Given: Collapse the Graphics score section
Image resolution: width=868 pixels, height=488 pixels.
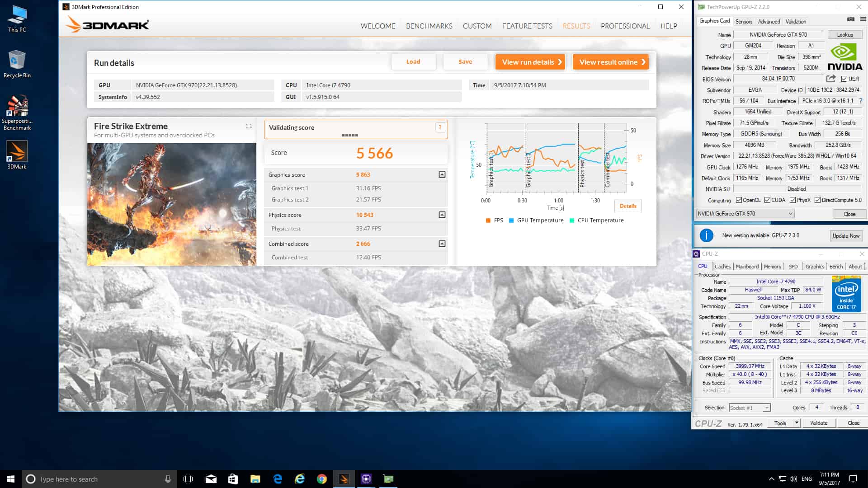Looking at the screenshot, I should click(x=442, y=174).
